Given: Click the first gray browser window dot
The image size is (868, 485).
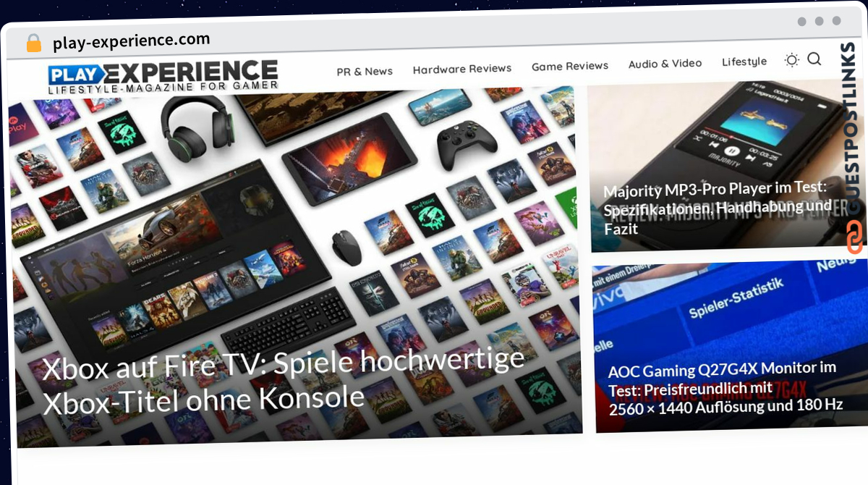Looking at the screenshot, I should (x=801, y=22).
